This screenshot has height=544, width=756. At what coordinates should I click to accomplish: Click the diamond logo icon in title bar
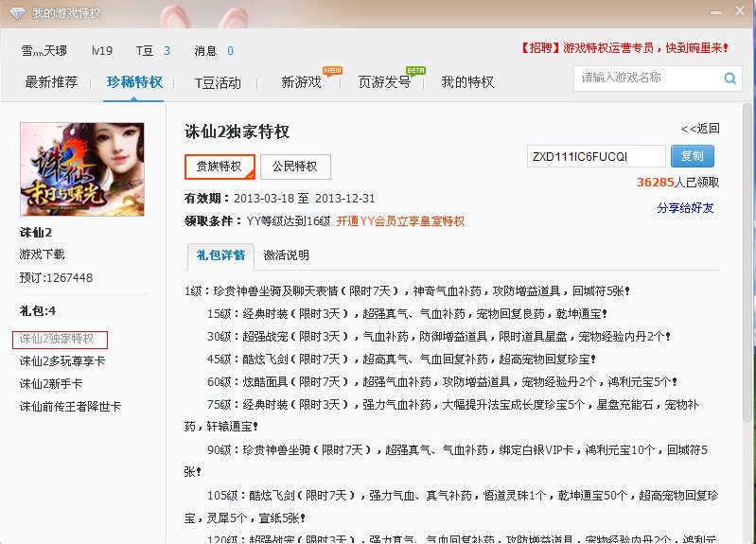(x=17, y=13)
